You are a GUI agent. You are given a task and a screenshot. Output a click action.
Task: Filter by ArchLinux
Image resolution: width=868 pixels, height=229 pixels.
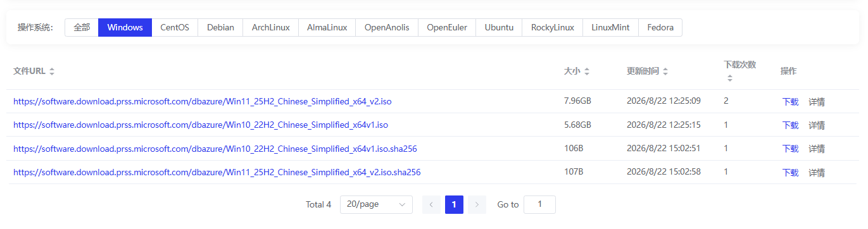[270, 27]
